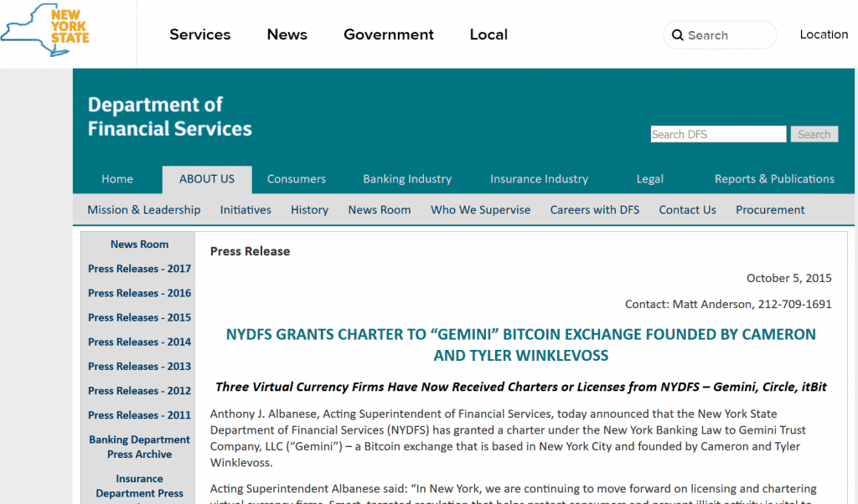Focus the top Search field
This screenshot has height=504, width=858.
[720, 35]
